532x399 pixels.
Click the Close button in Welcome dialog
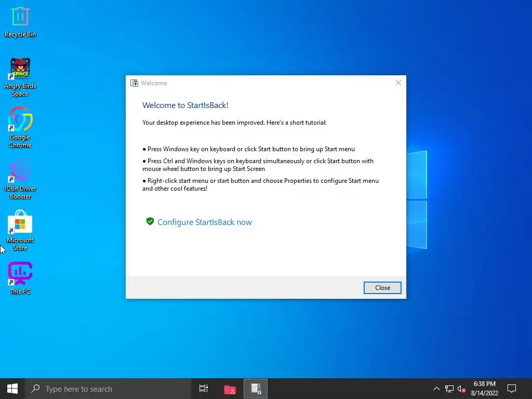pyautogui.click(x=382, y=288)
